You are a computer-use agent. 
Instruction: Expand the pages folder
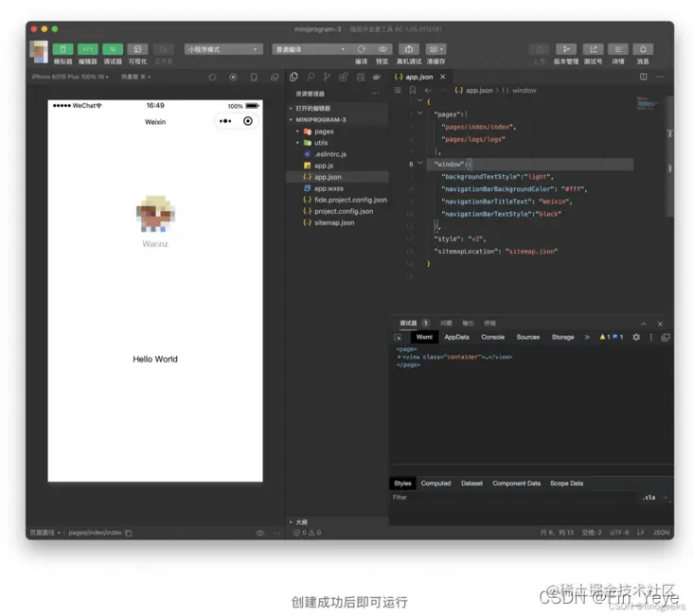pyautogui.click(x=338, y=132)
